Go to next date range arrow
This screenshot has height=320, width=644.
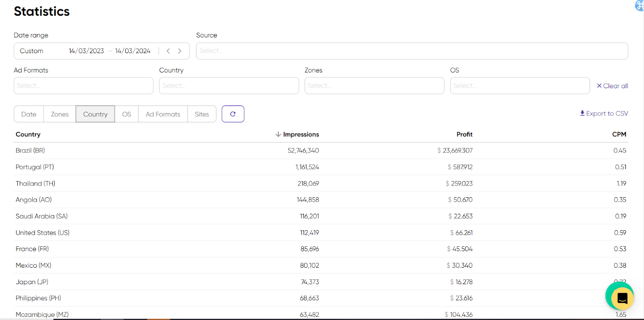coord(180,51)
